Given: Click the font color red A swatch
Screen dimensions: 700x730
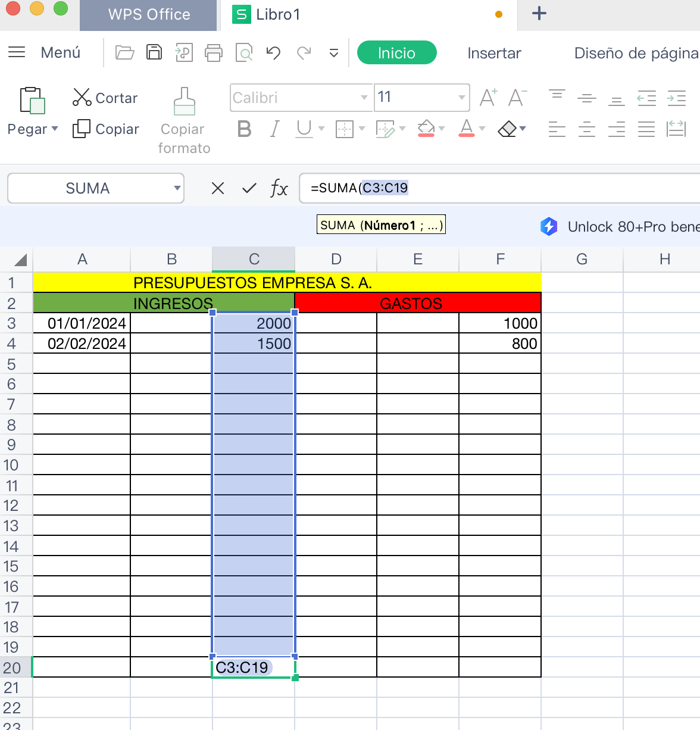Looking at the screenshot, I should coord(467,129).
